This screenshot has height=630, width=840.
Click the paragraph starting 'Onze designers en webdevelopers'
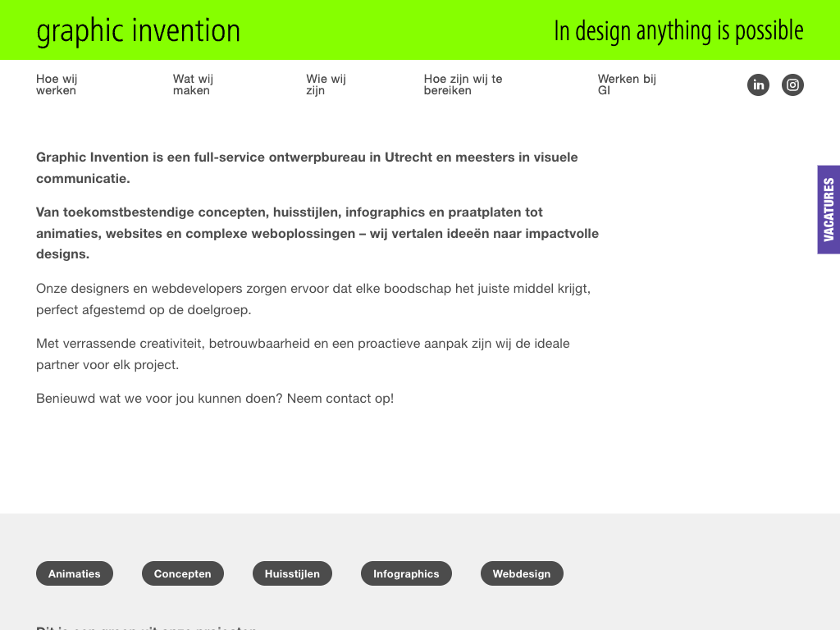tap(313, 299)
